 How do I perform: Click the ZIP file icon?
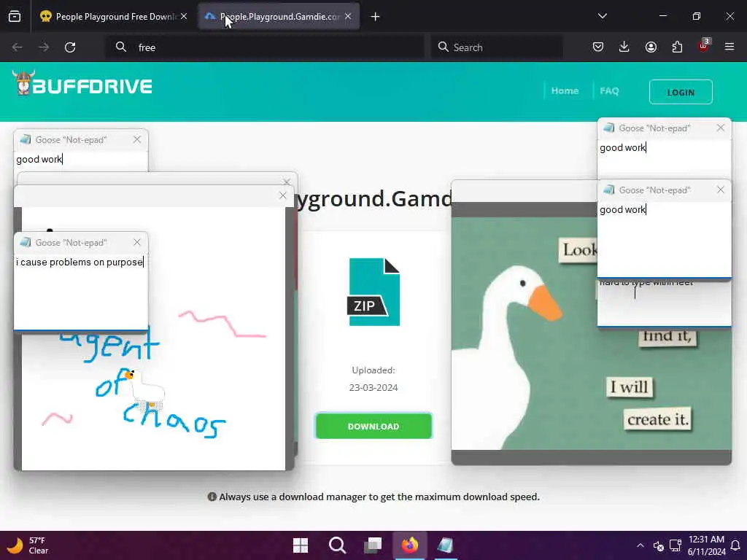(373, 292)
